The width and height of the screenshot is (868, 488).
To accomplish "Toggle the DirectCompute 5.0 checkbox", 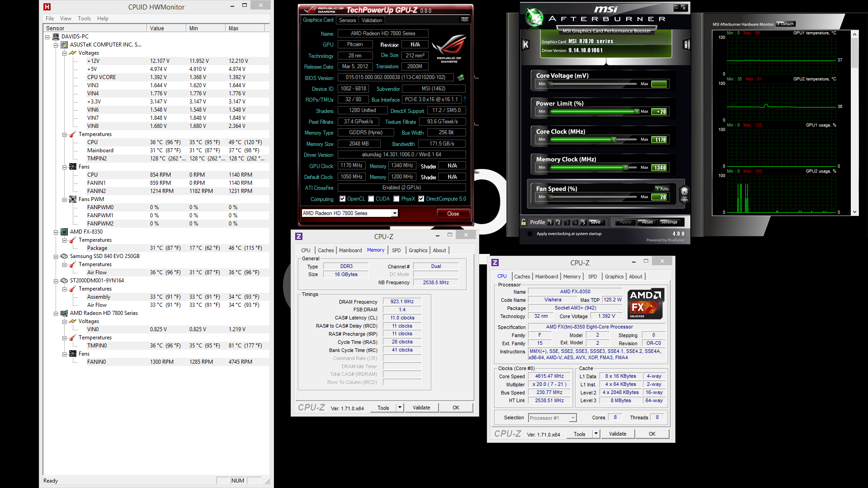I will pos(421,199).
